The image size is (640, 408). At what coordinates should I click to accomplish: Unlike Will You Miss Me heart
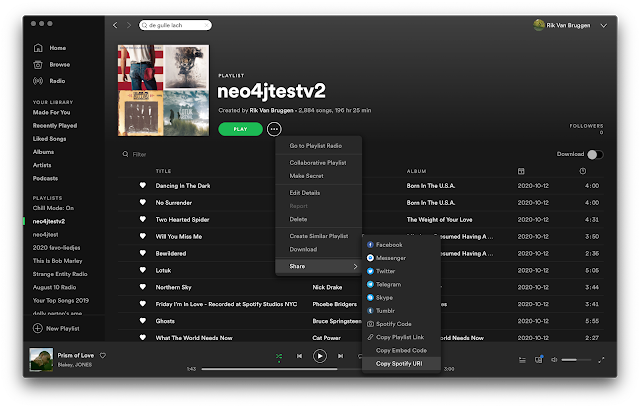pos(142,236)
